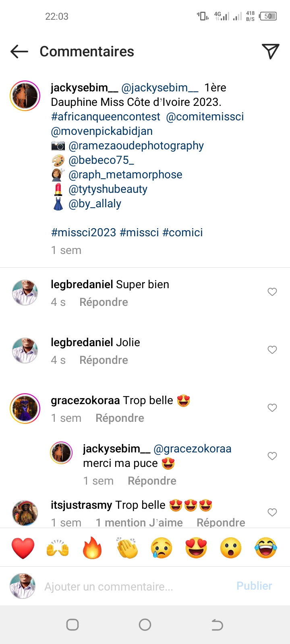Open gracezokoraa's profile picture
Viewport: 290px width, 644px height.
click(25, 408)
